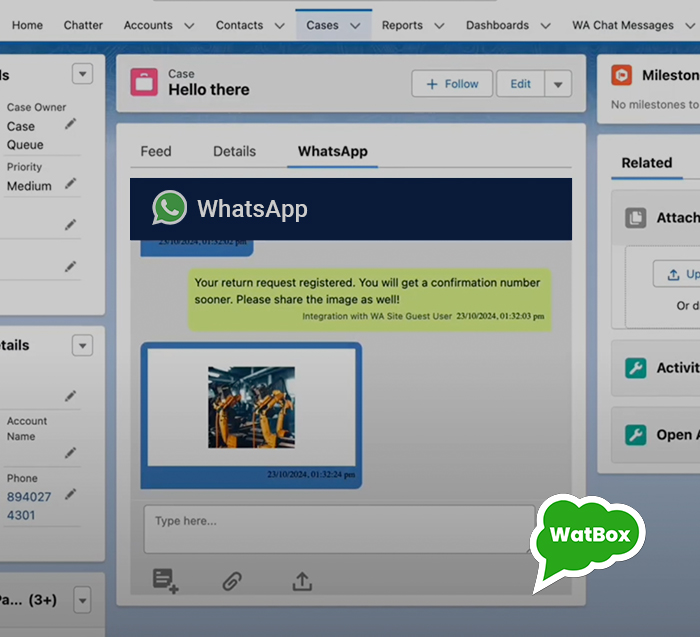The image size is (700, 637).
Task: Open more actions dropdown next to Edit
Action: pos(558,83)
